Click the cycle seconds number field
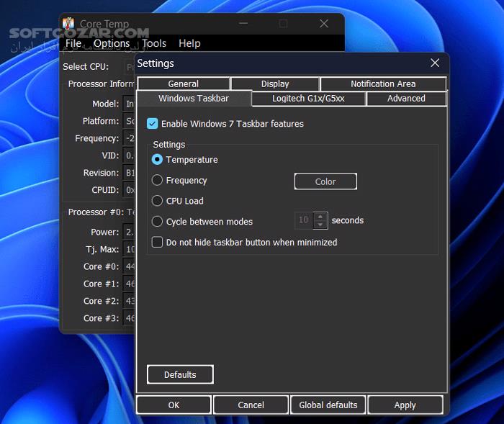 point(303,220)
